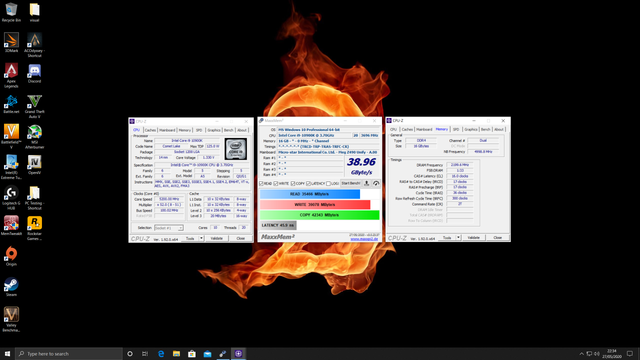Open File Explorer from taskbar
The image size is (640, 360).
[176, 353]
